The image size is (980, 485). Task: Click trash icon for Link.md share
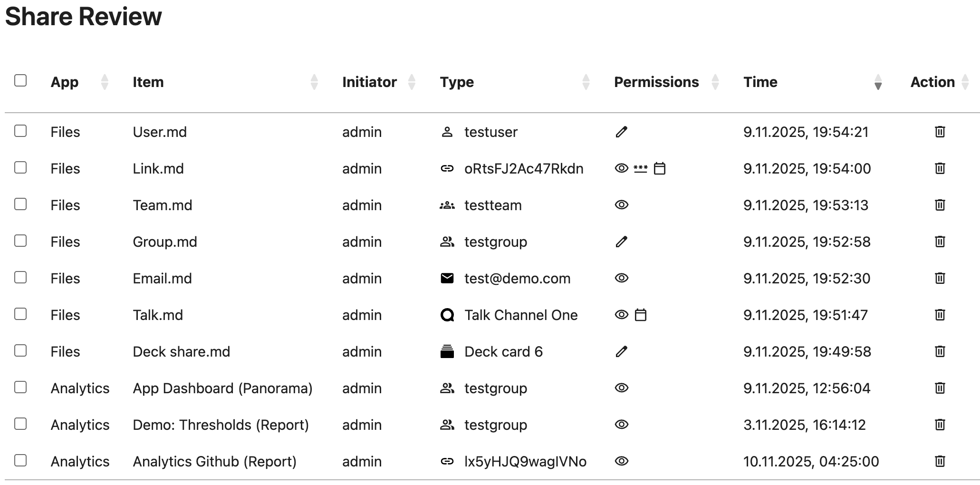coord(940,168)
